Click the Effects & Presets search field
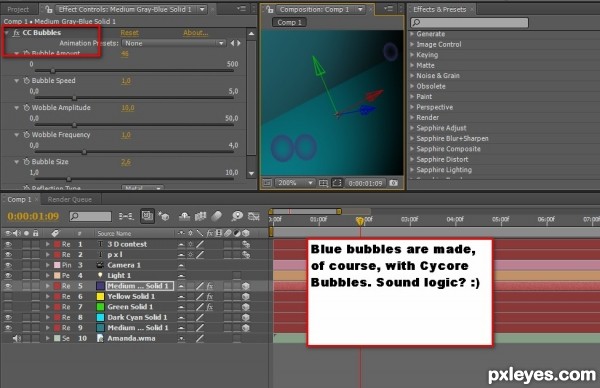The height and width of the screenshot is (388, 600). [x=470, y=23]
